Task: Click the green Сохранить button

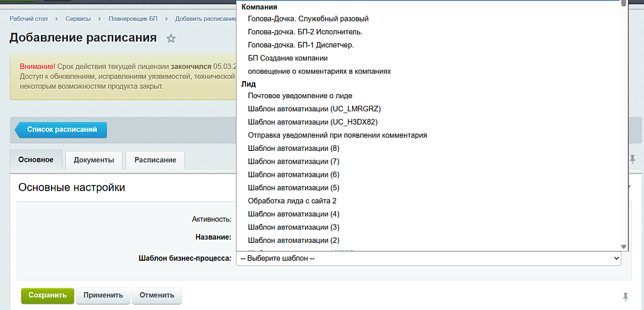Action: (x=48, y=295)
